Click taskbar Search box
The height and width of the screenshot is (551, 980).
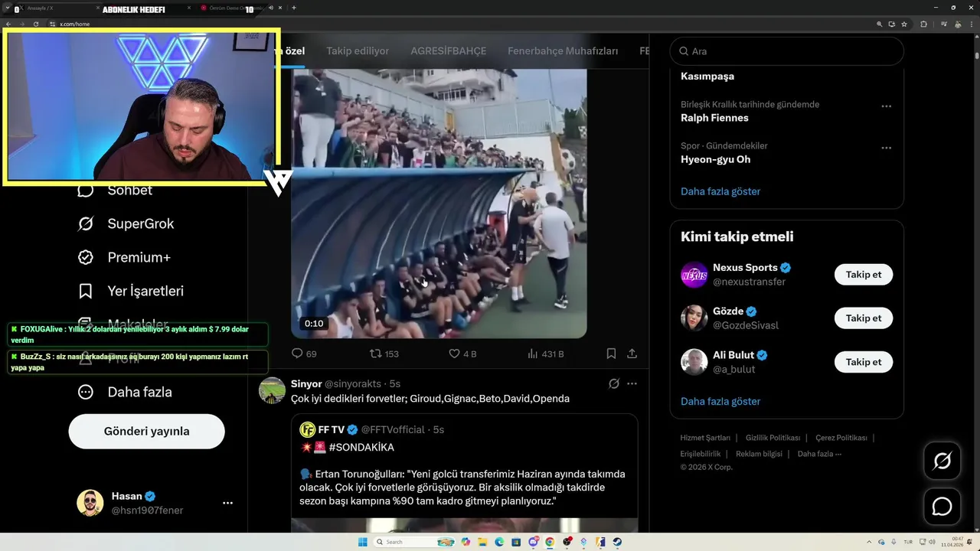coord(413,542)
